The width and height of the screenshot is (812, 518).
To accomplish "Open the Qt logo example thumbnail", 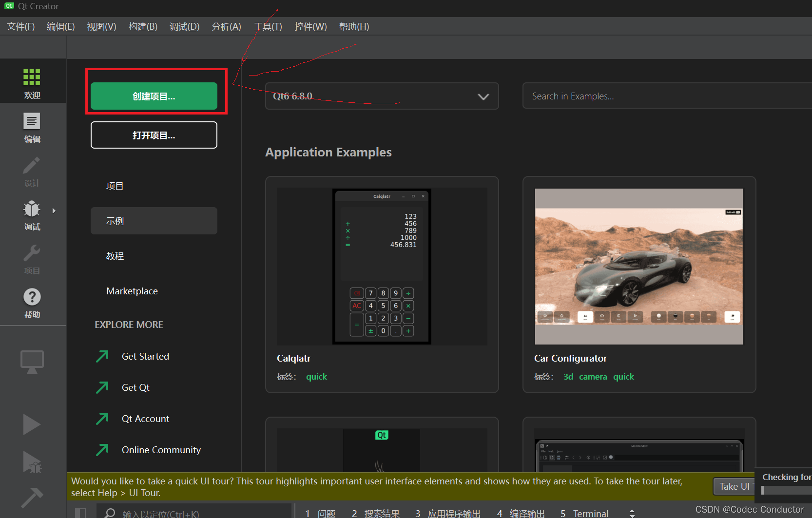I will [x=382, y=450].
